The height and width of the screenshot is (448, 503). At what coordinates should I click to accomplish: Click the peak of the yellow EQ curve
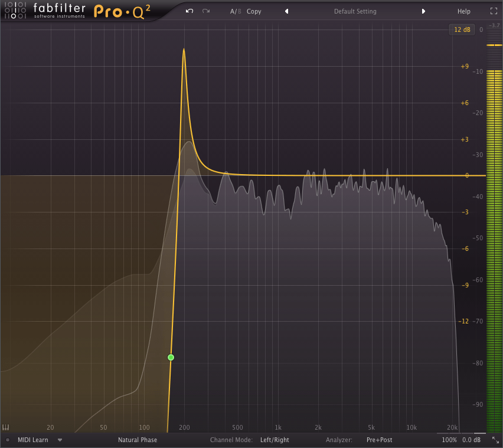pyautogui.click(x=184, y=49)
